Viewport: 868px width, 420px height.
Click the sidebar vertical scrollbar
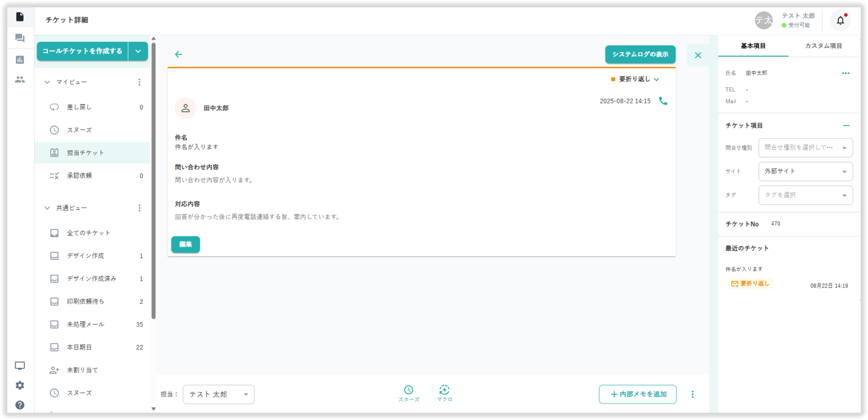tap(153, 180)
